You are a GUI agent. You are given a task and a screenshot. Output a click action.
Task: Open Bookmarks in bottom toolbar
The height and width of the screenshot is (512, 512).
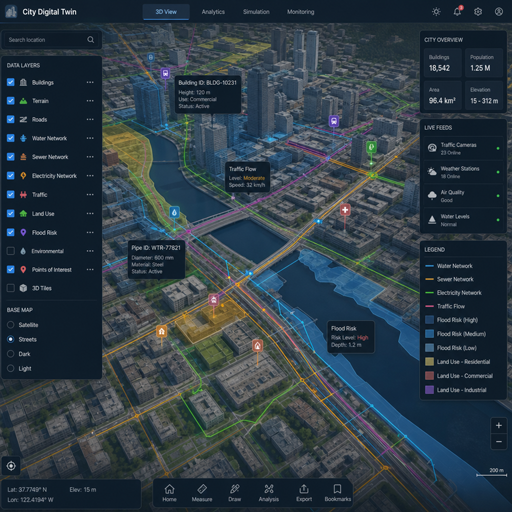coord(338,493)
